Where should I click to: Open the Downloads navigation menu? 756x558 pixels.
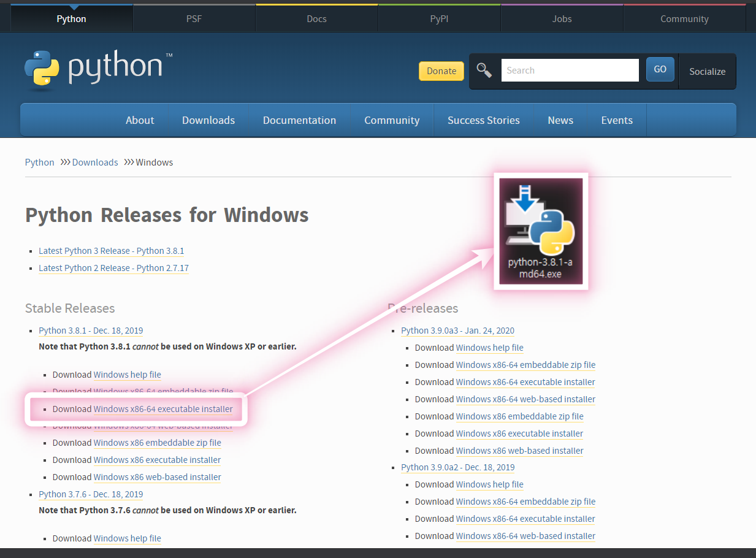208,120
